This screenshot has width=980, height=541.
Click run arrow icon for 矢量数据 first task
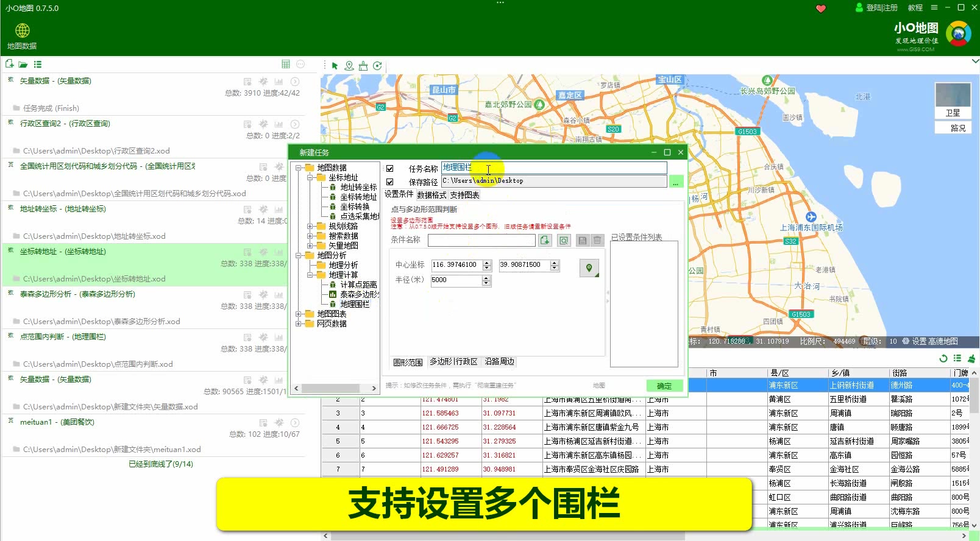pos(295,81)
